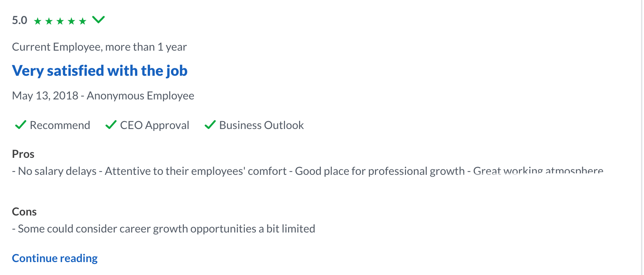Click the green checkmark beside CEO Approval
Screen dimensions: 644x275
[x=111, y=125]
